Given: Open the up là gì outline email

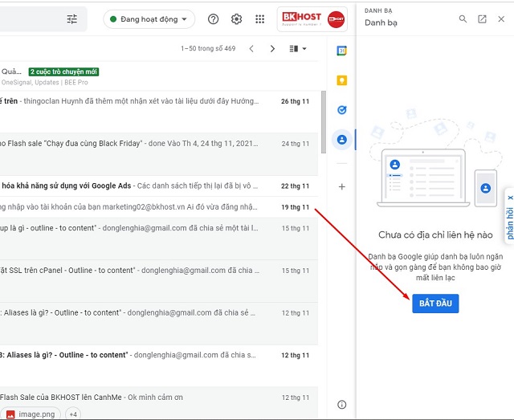Looking at the screenshot, I should point(159,239).
